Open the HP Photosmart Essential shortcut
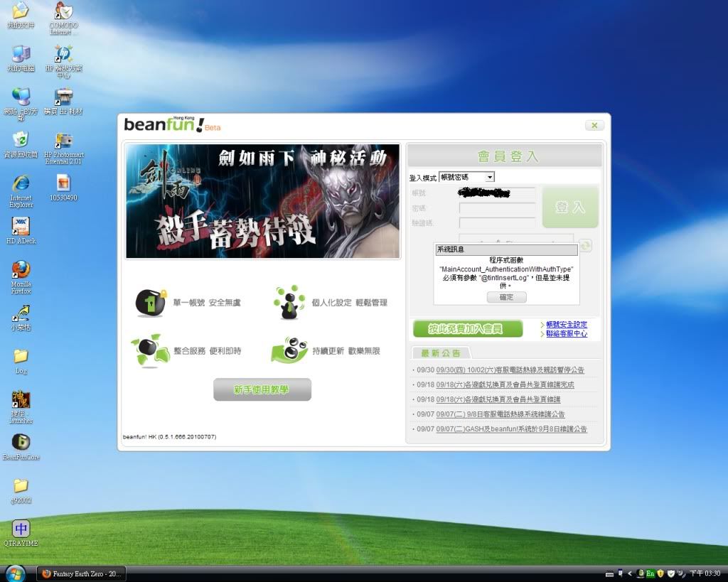 [x=63, y=149]
